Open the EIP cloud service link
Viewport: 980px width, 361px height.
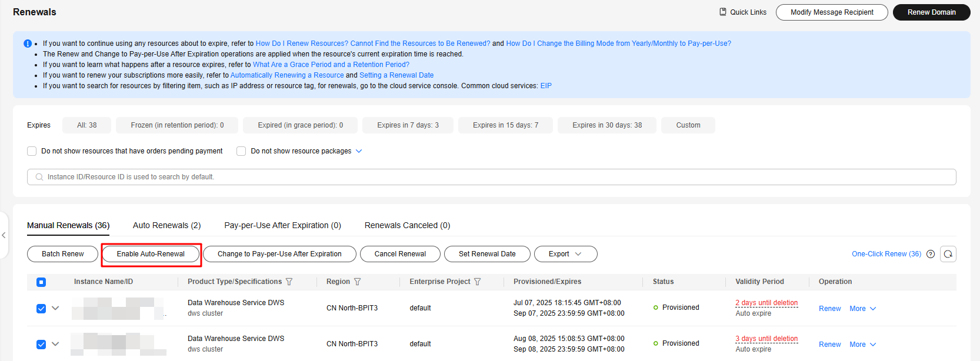pos(546,86)
